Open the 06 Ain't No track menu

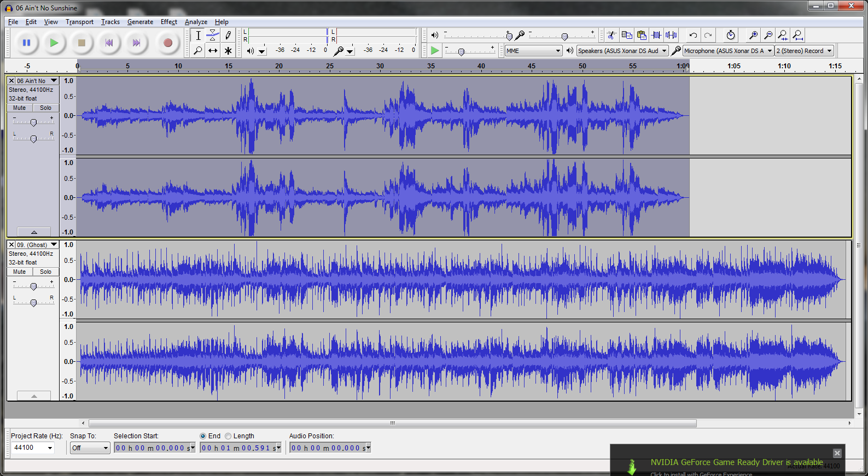point(37,81)
